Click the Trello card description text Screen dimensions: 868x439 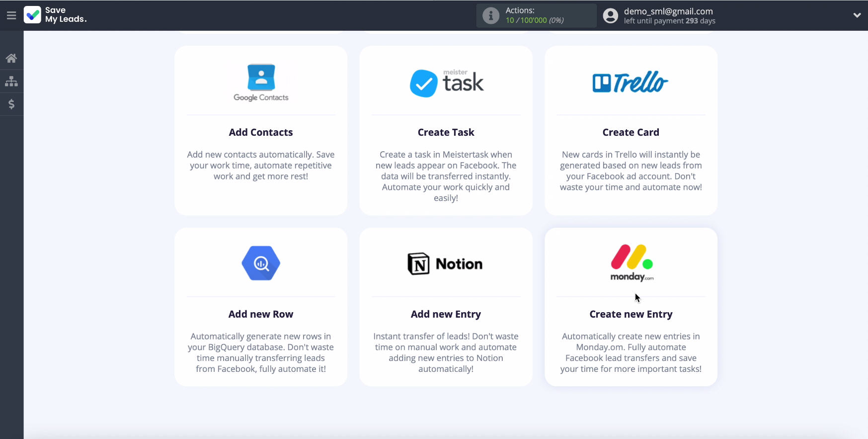(x=631, y=171)
